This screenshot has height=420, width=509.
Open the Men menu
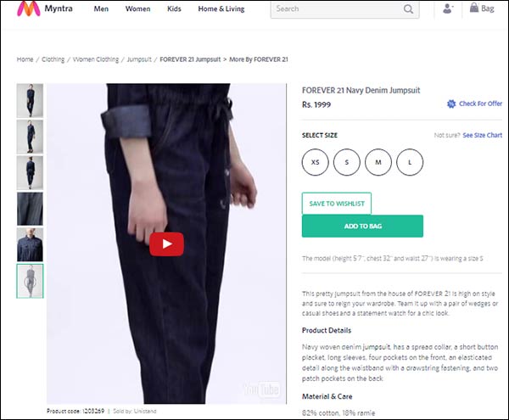click(x=101, y=9)
